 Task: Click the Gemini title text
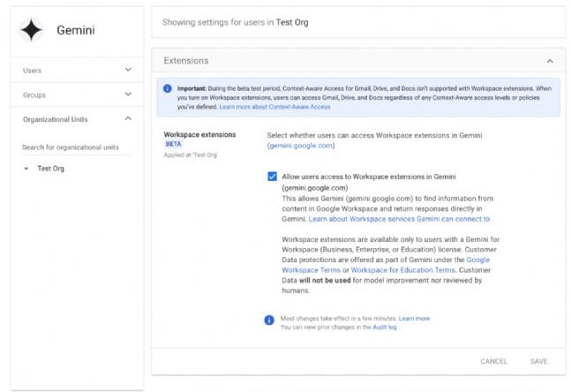click(75, 30)
